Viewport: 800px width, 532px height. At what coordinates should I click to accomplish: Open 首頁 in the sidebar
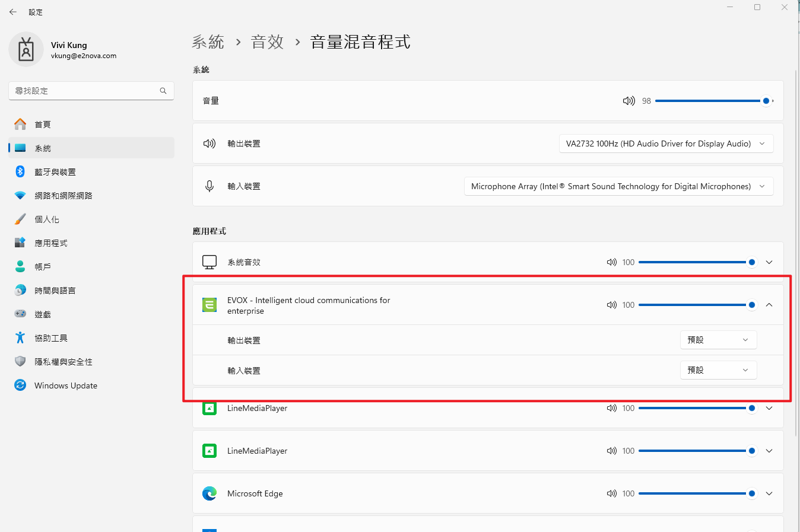click(91, 124)
